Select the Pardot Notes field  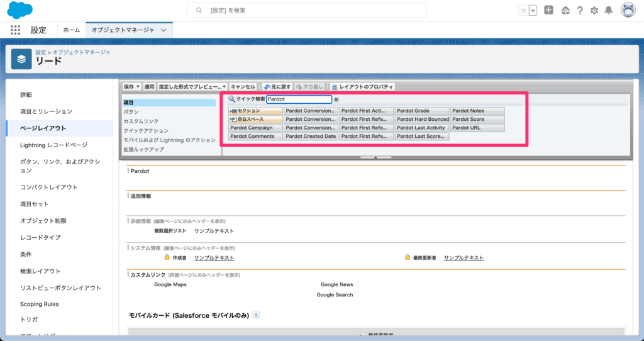[477, 111]
